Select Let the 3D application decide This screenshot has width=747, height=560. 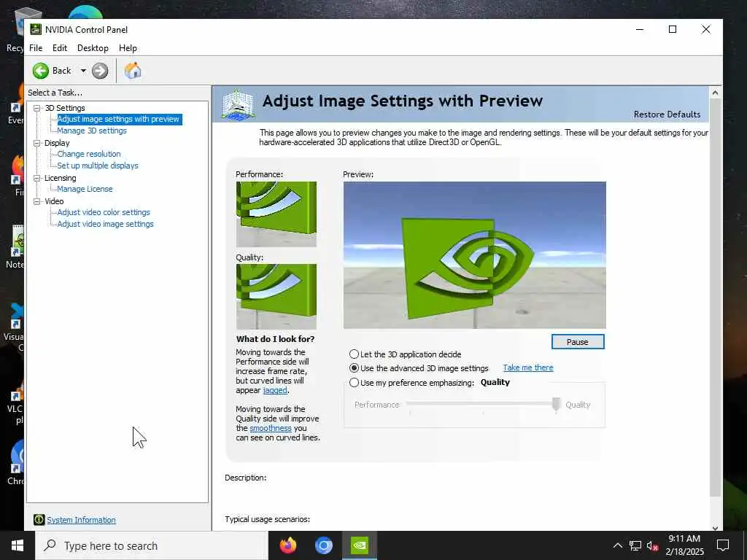354,354
